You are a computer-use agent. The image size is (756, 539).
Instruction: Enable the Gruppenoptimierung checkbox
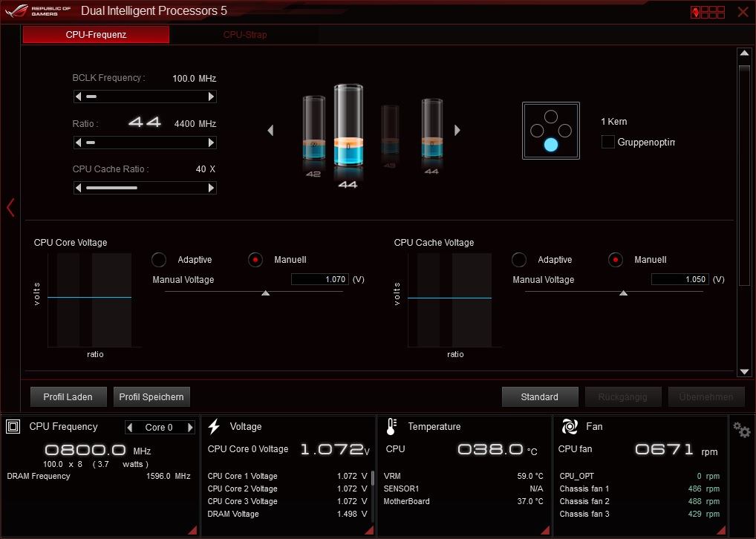pos(608,142)
